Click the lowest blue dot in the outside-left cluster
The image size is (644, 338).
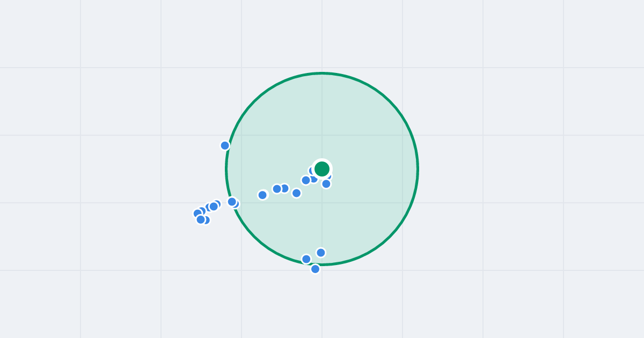[201, 219]
